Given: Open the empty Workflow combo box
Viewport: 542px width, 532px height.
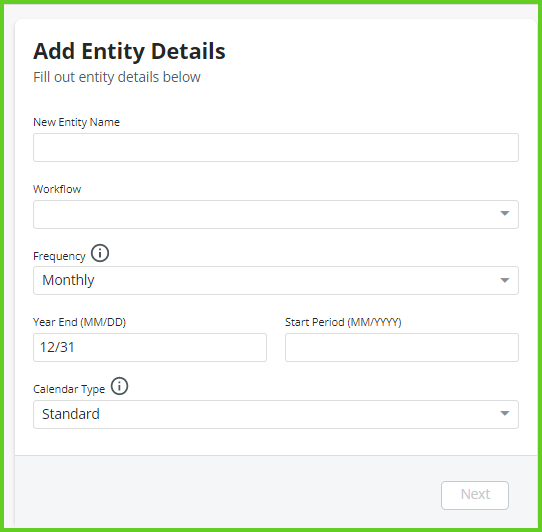Looking at the screenshot, I should tap(276, 214).
